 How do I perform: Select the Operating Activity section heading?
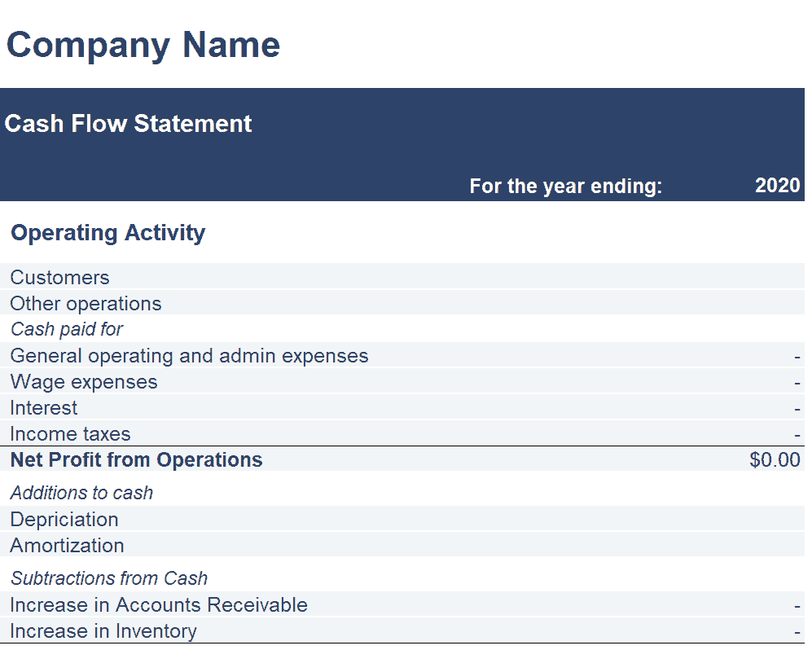click(x=108, y=233)
